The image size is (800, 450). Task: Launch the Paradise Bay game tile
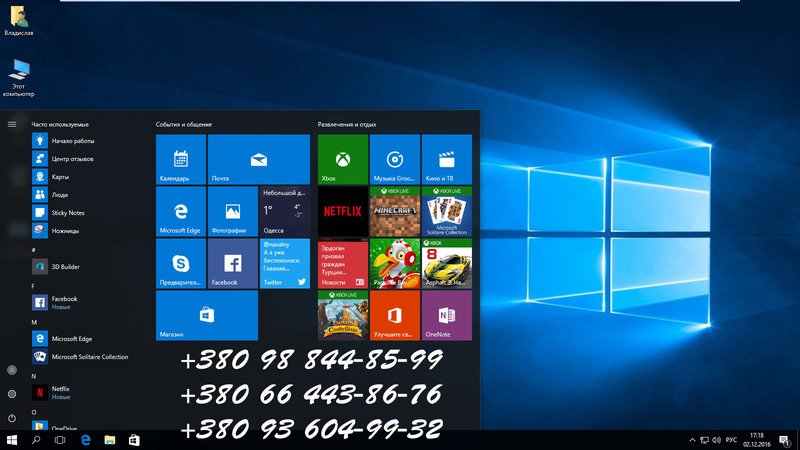click(395, 263)
